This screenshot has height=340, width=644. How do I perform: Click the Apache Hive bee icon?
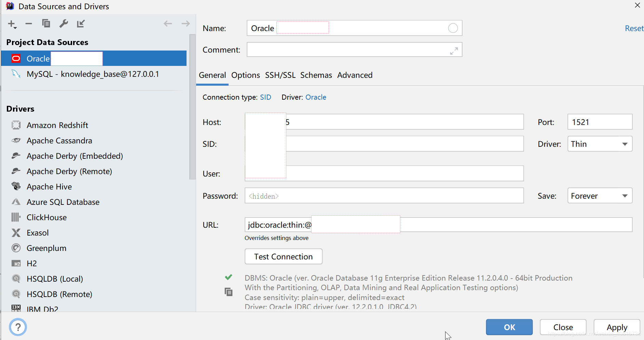[16, 186]
